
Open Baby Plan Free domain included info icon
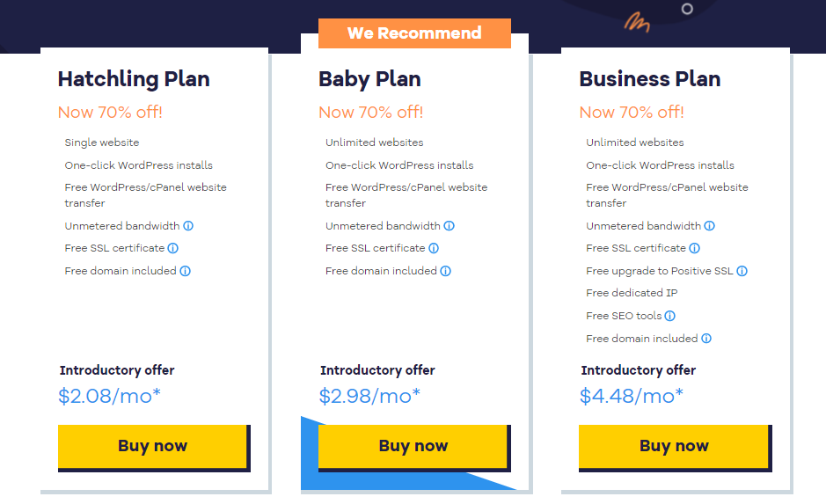coord(446,271)
